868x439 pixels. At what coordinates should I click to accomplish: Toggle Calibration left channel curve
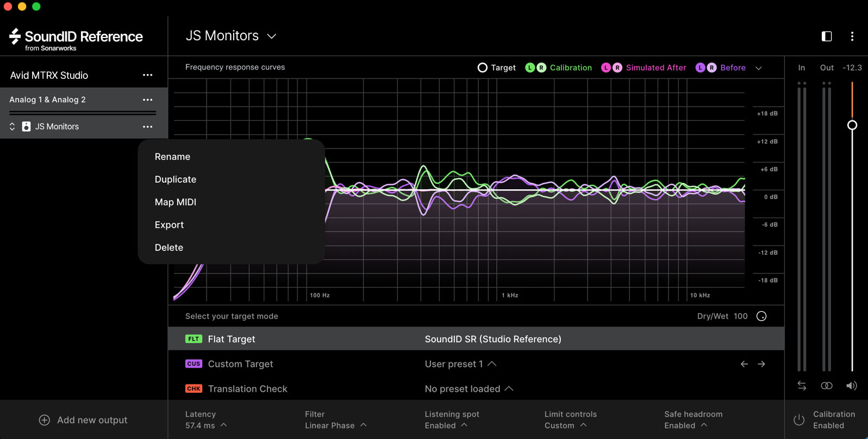(x=530, y=67)
